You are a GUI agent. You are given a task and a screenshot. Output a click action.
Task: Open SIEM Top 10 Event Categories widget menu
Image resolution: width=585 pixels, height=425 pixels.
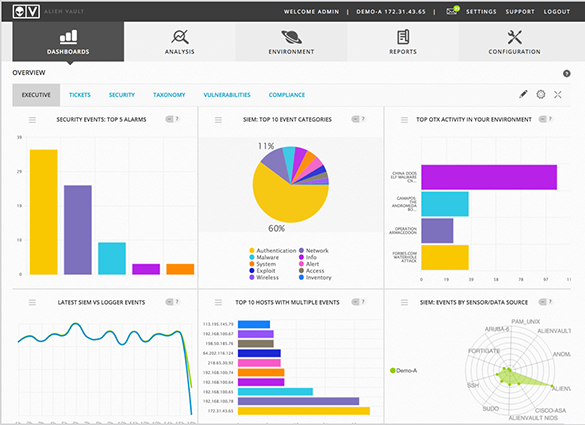[x=218, y=120]
